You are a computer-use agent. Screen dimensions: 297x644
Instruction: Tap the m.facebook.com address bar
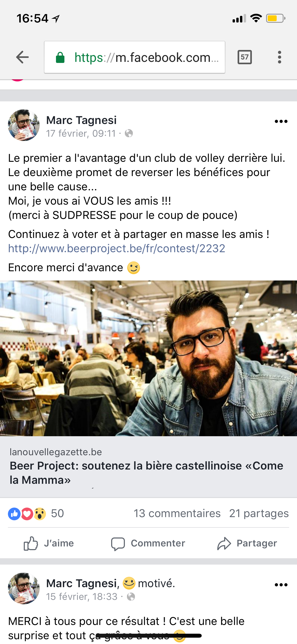pyautogui.click(x=135, y=57)
